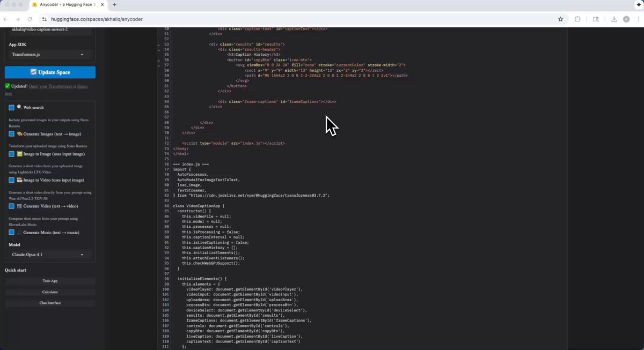644x350 pixels.
Task: Click the '<h3>Caption History</h3>' line
Action: pos(253,55)
